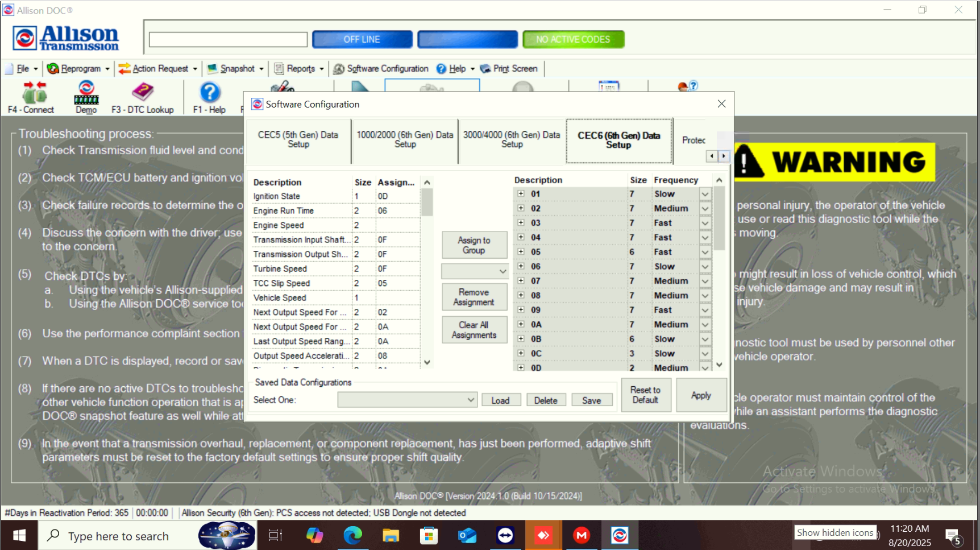The image size is (980, 550).
Task: Launch Demo mode from the toolbar
Action: coord(86,97)
